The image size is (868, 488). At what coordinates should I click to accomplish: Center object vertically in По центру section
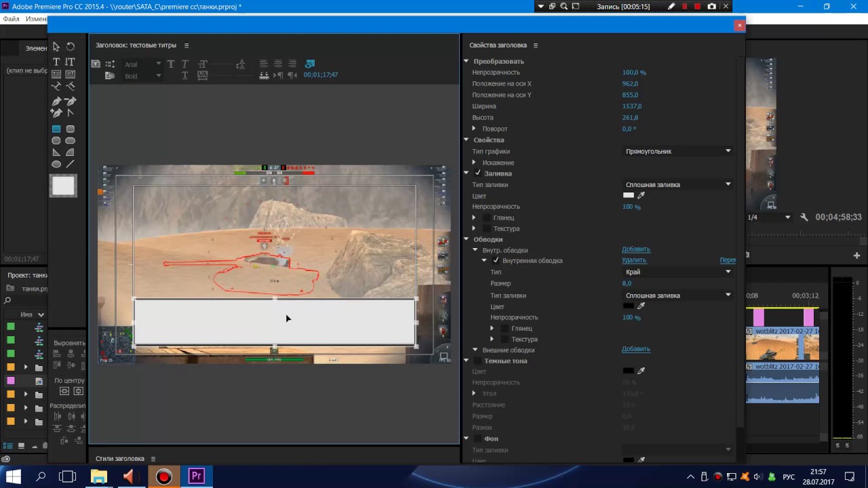tap(64, 391)
